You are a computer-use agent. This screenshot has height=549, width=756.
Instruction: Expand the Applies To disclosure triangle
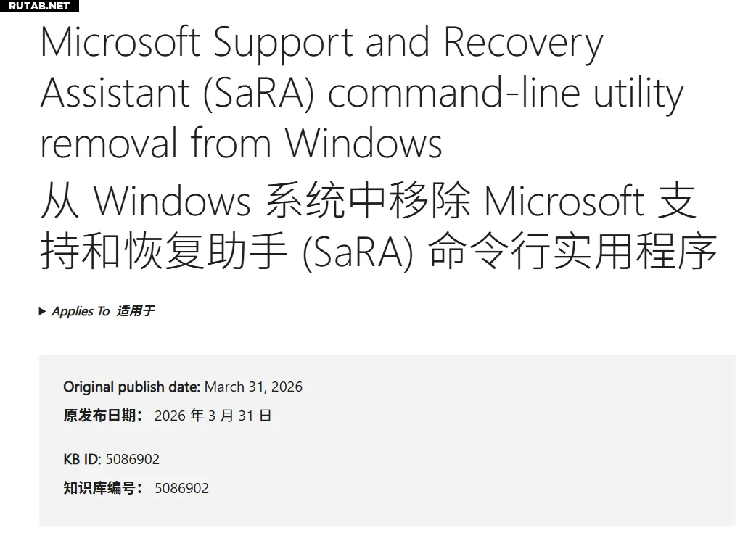click(43, 311)
